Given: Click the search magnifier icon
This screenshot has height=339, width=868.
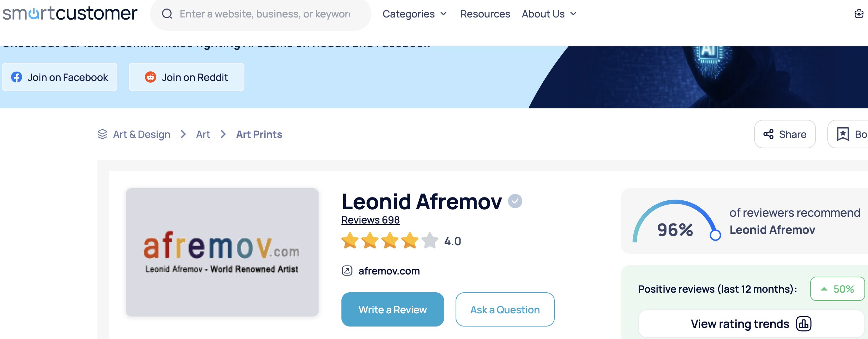Looking at the screenshot, I should [167, 14].
